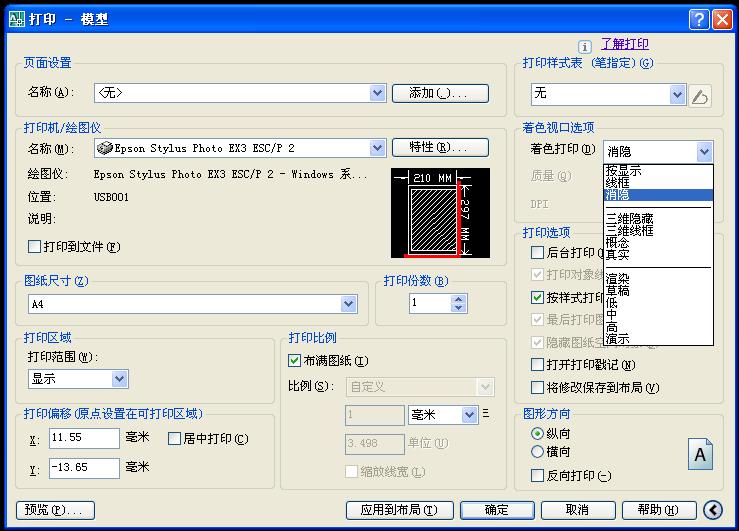This screenshot has height=531, width=739.
Task: Click the help question mark in title bar
Action: coord(698,19)
